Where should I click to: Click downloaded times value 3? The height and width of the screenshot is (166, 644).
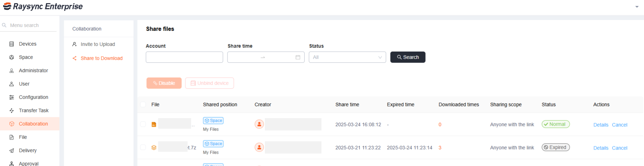440,148
